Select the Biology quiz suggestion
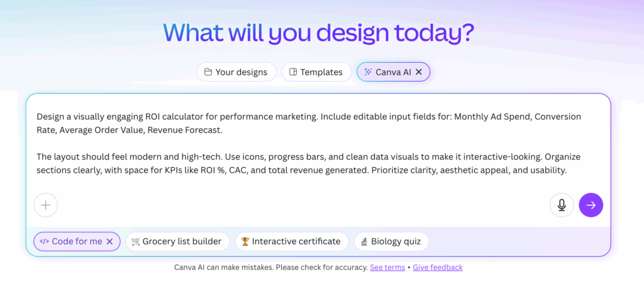 (x=391, y=241)
